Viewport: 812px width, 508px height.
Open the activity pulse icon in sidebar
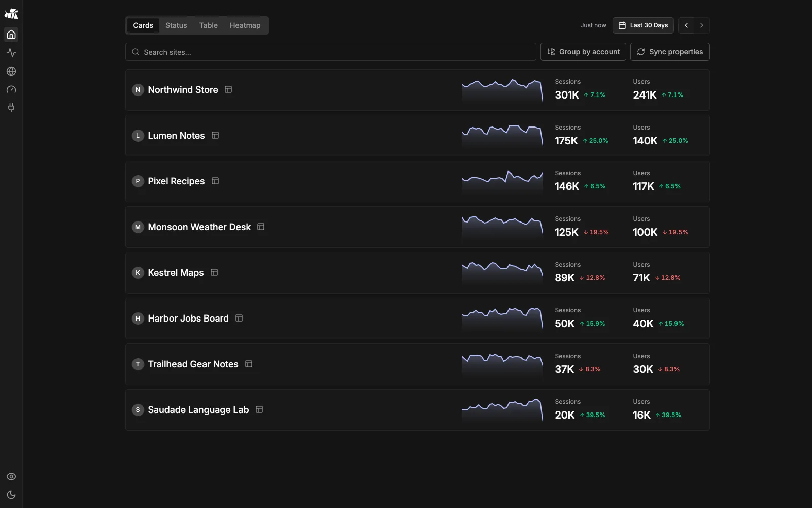point(11,53)
